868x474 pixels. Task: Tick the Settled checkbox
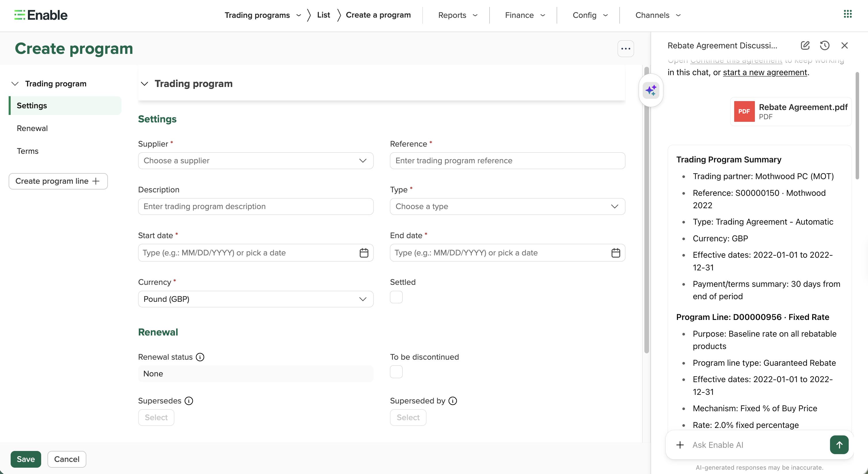point(396,297)
